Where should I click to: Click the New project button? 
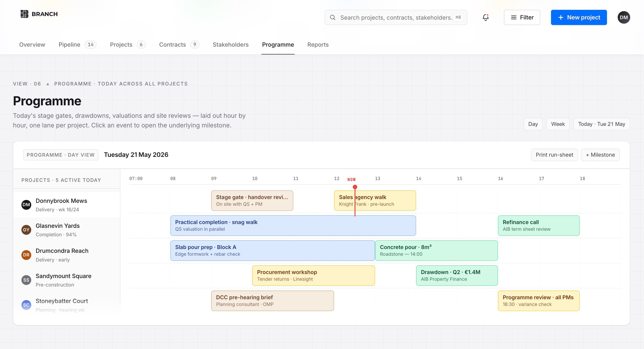point(579,17)
